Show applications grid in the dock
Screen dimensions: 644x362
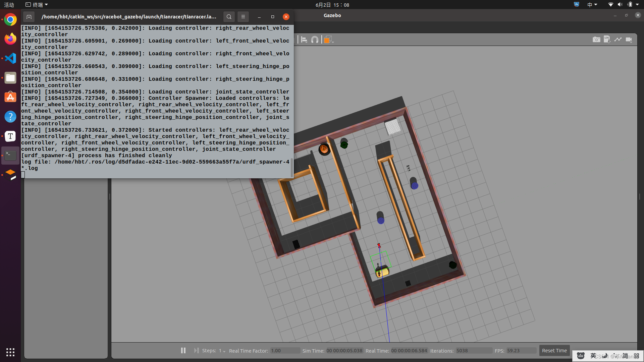tap(10, 352)
